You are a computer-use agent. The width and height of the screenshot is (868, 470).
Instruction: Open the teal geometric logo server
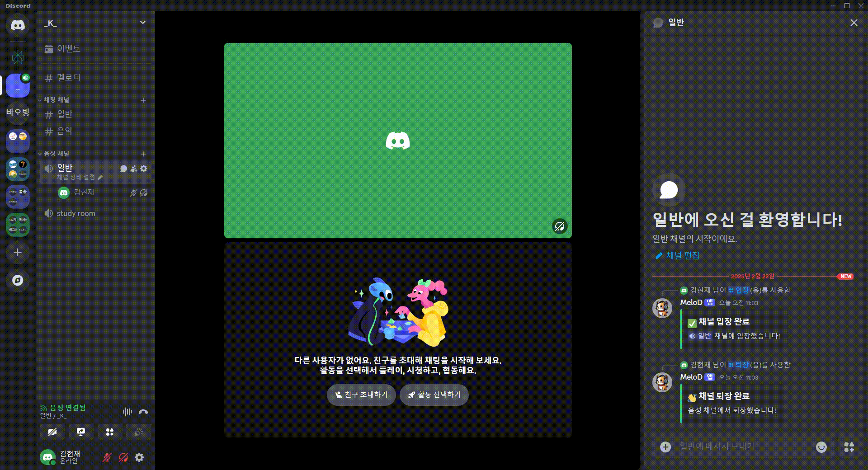tap(18, 57)
